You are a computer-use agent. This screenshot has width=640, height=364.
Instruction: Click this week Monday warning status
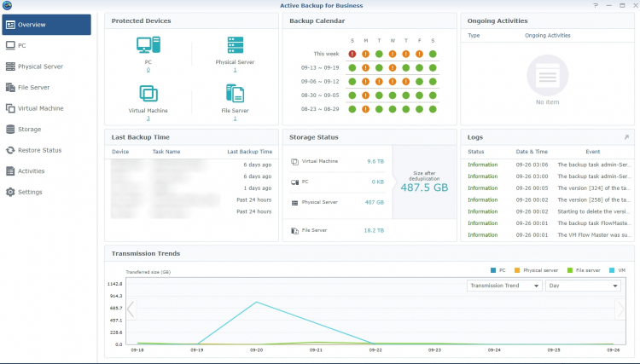pos(366,54)
